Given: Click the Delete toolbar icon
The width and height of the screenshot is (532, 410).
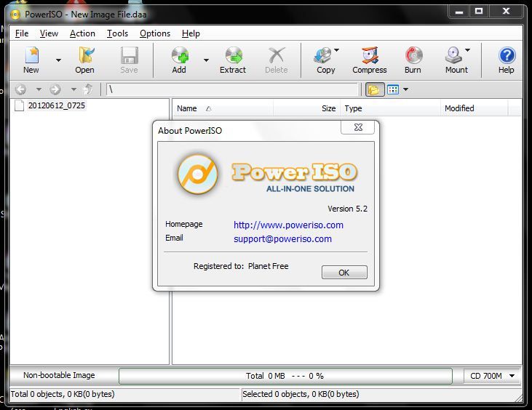Looking at the screenshot, I should click(277, 60).
